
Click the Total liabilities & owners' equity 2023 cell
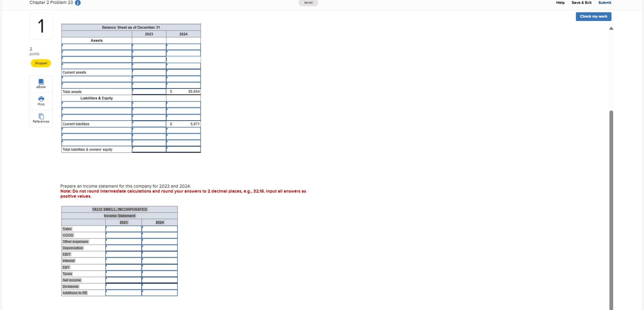(x=149, y=149)
